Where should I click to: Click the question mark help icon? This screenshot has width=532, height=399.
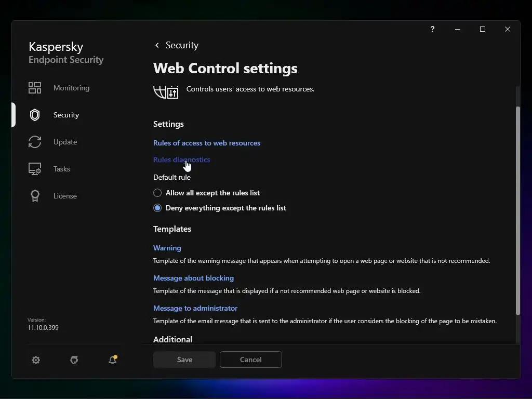432,29
